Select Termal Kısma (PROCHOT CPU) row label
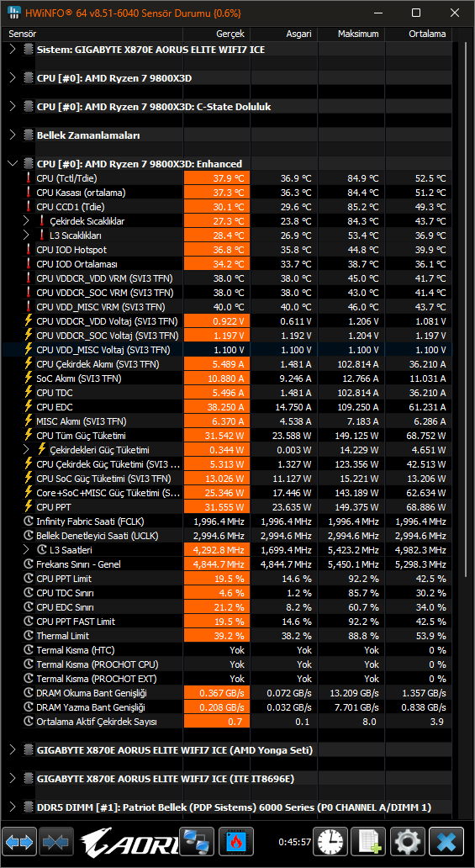Viewport: 475px width, 868px height. 97,664
